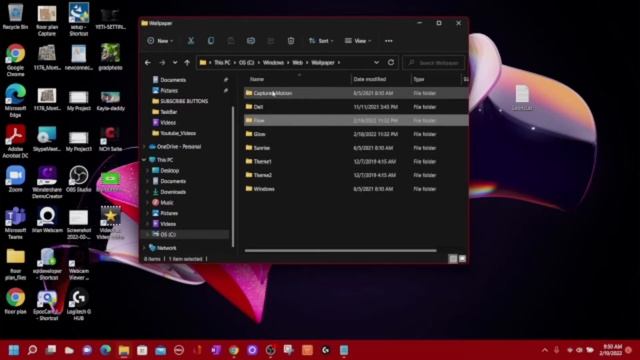Refresh the Wallpaper folder view
This screenshot has height=360, width=640.
pyautogui.click(x=391, y=62)
